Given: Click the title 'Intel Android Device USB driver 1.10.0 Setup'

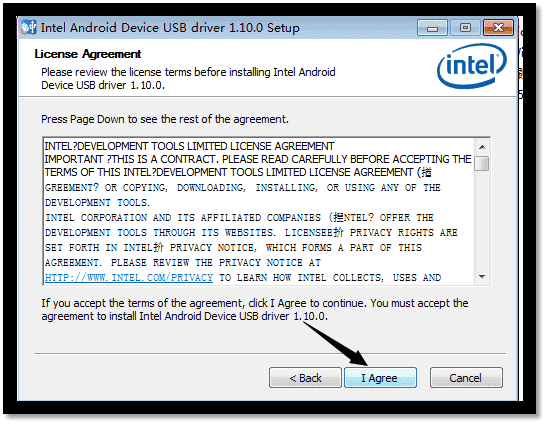Looking at the screenshot, I should (x=170, y=28).
